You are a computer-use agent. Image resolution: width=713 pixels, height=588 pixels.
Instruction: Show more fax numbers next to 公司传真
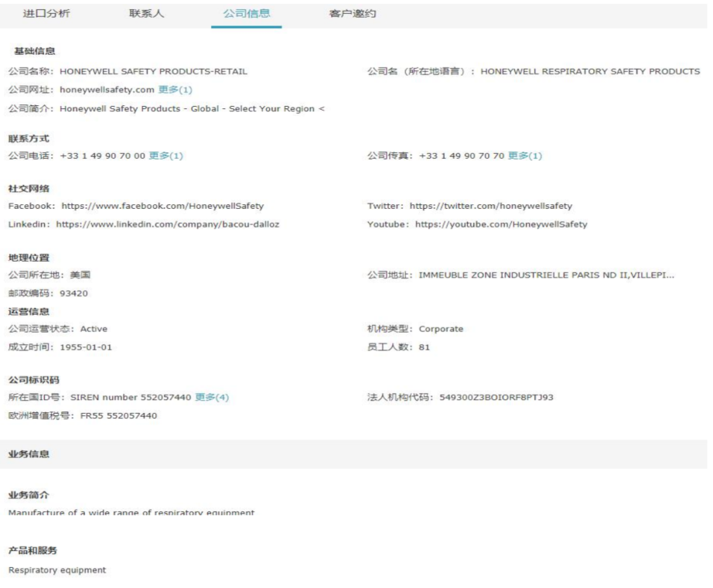(x=525, y=156)
